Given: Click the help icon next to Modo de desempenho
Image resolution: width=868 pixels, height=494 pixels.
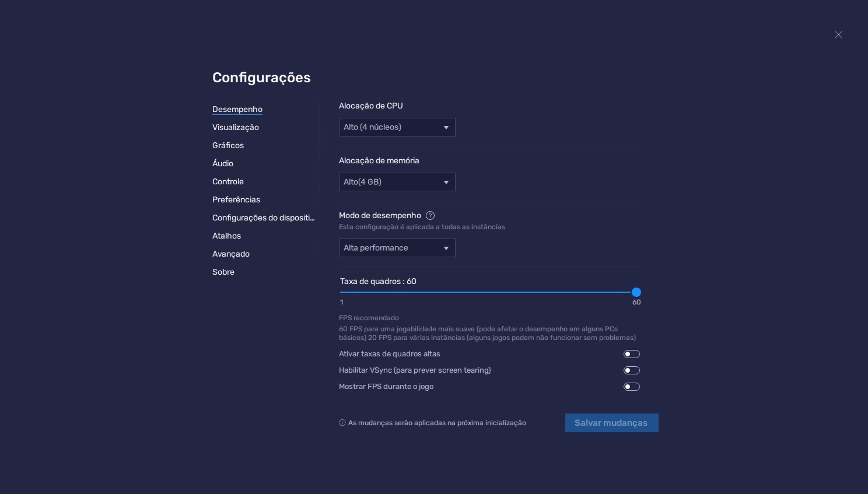Looking at the screenshot, I should point(430,215).
